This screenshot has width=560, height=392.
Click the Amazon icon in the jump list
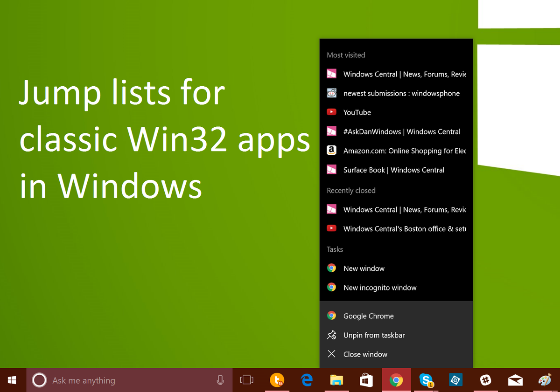click(331, 151)
